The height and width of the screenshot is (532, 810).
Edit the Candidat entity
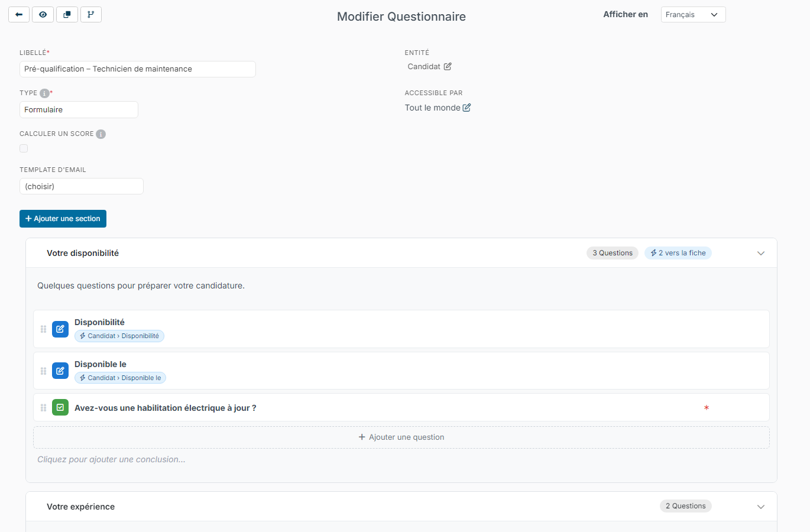pyautogui.click(x=448, y=67)
